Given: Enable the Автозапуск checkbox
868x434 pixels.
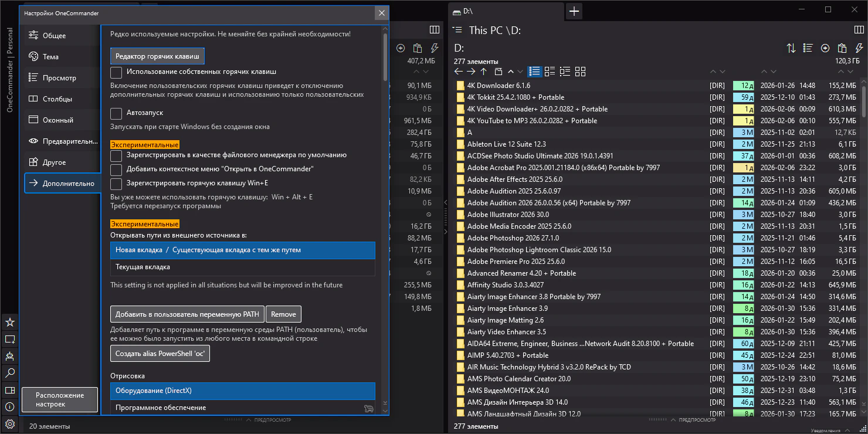Looking at the screenshot, I should [x=116, y=113].
